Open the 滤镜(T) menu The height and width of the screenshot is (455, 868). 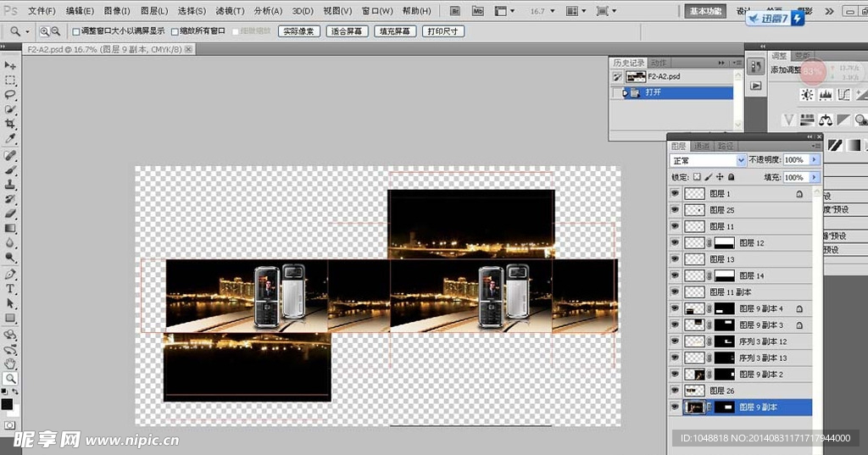tap(230, 11)
